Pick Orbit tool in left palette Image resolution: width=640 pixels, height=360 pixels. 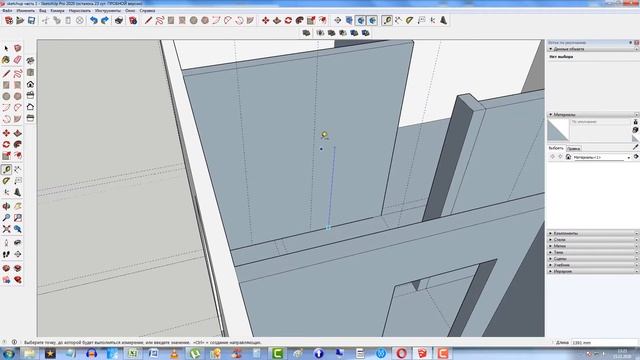pos(6,207)
